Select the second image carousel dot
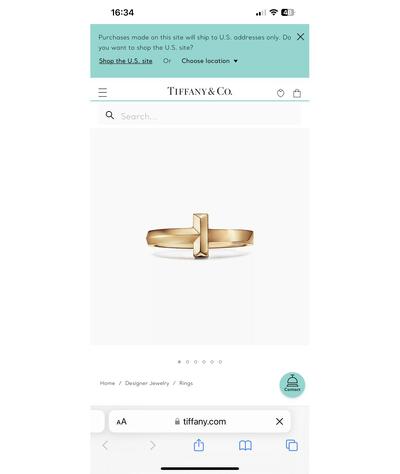 [187, 362]
